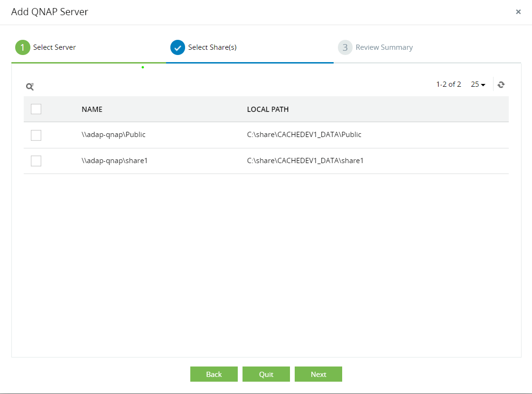Click C:\share\CACHEDEV1_DATA\Public path cell
Image resolution: width=532 pixels, height=394 pixels.
pos(304,135)
